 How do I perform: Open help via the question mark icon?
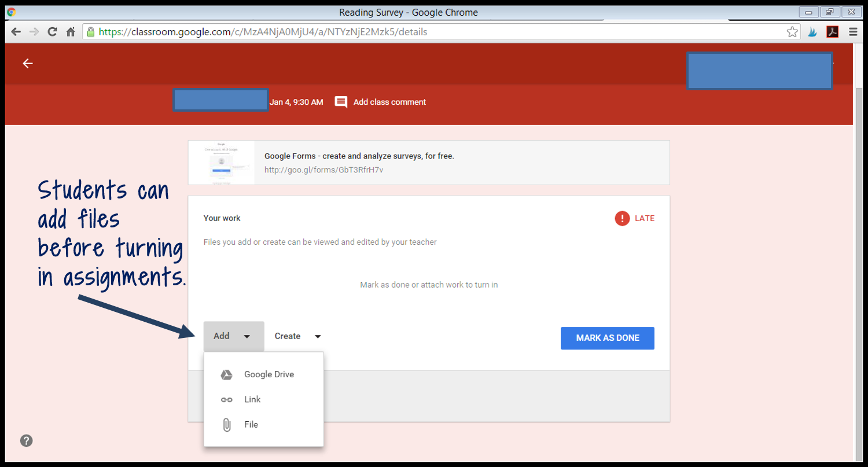click(x=26, y=440)
